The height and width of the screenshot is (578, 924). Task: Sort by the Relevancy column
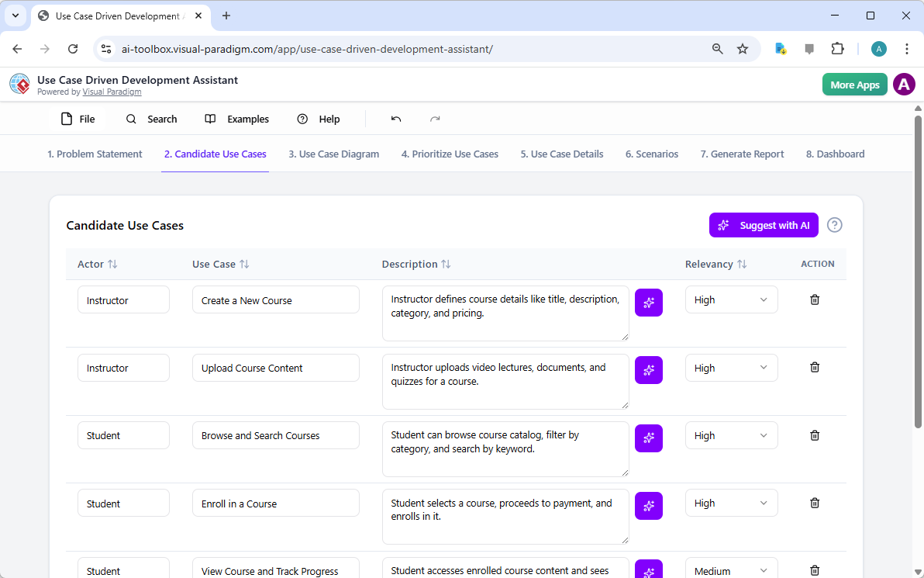click(x=742, y=264)
